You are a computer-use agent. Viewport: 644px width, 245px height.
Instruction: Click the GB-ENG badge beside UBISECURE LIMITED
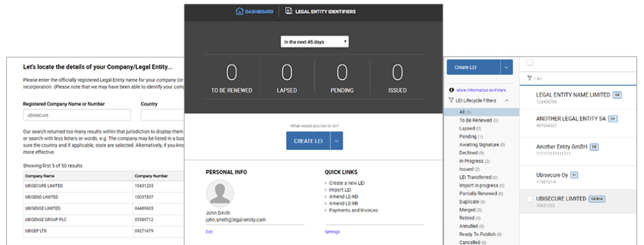(597, 199)
